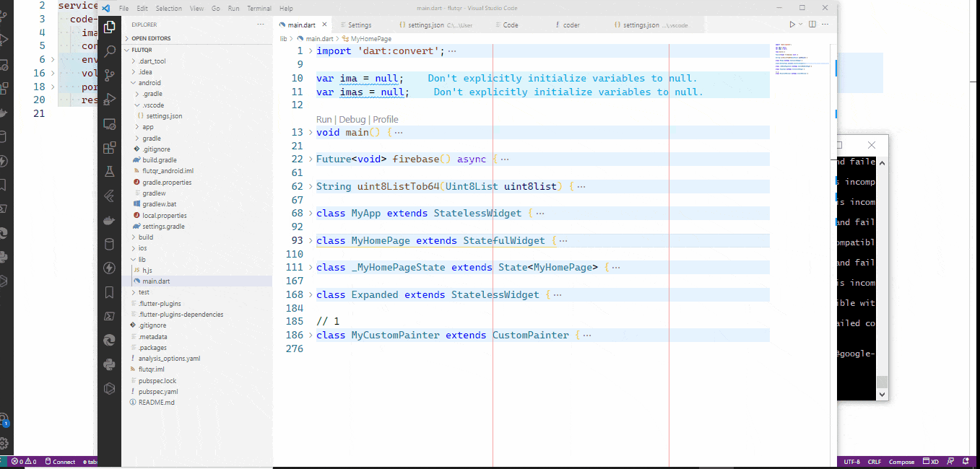The image size is (980, 469).
Task: Click the Split Editor icon near the tabs
Action: [812, 24]
